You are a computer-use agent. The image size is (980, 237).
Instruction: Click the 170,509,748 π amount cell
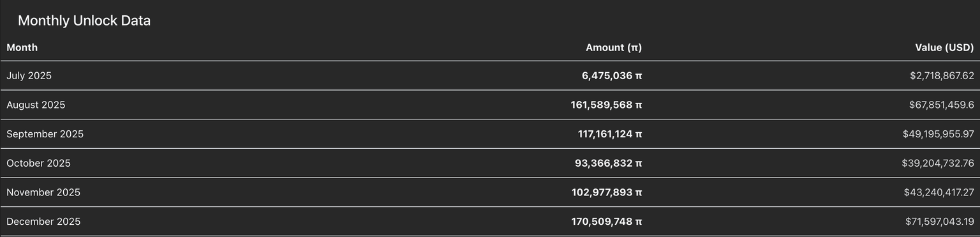pos(607,222)
